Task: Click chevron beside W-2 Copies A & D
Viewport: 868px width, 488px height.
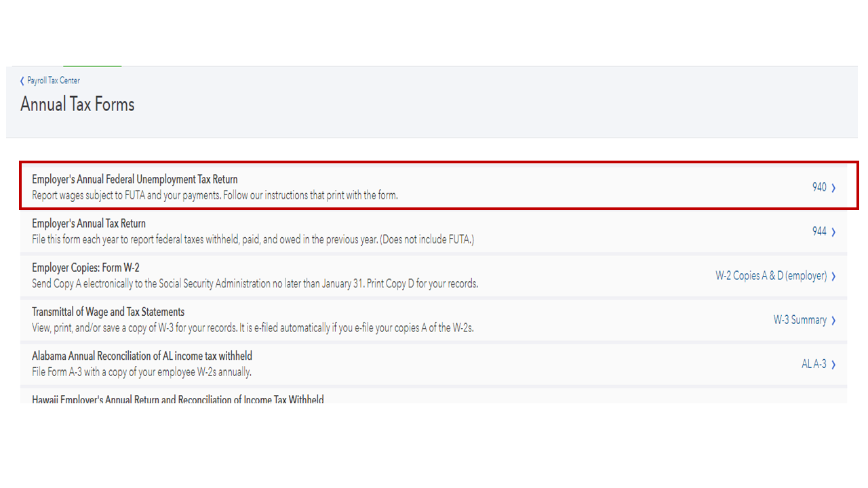Action: 833,277
